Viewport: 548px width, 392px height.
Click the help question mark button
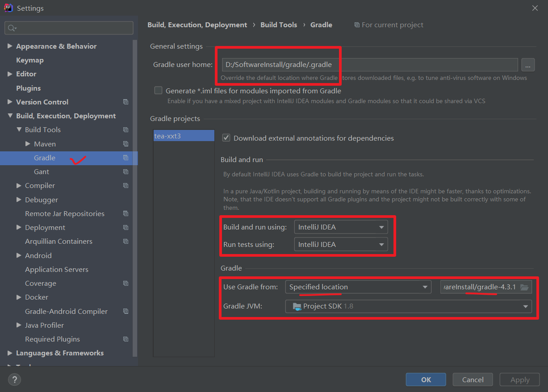14,380
